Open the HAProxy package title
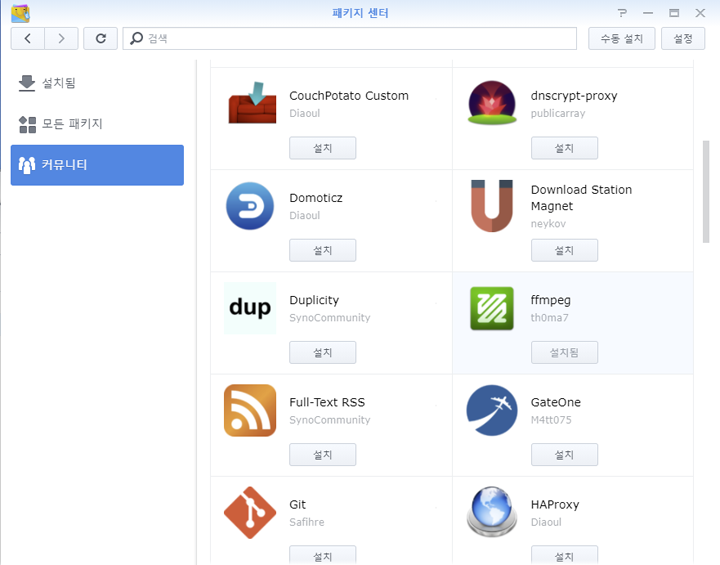 coord(555,505)
